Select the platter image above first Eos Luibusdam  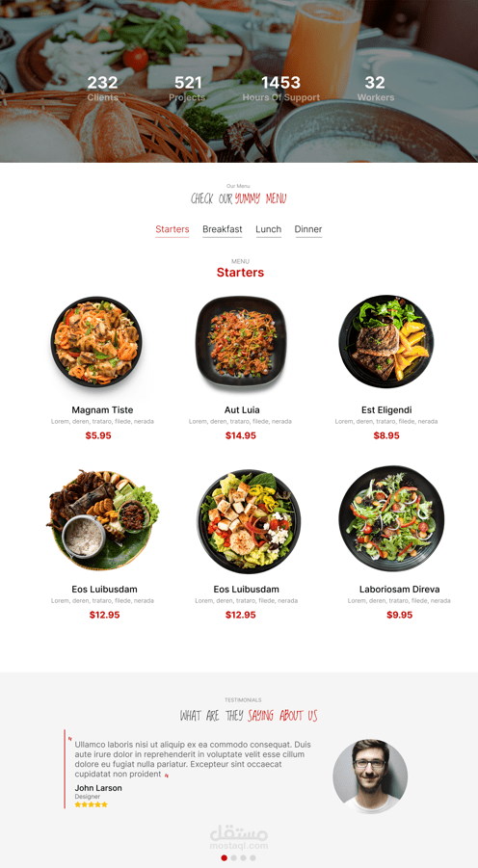pos(103,520)
